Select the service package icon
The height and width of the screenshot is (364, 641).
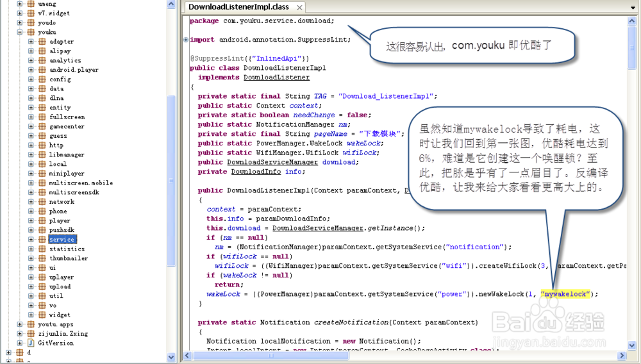click(42, 240)
